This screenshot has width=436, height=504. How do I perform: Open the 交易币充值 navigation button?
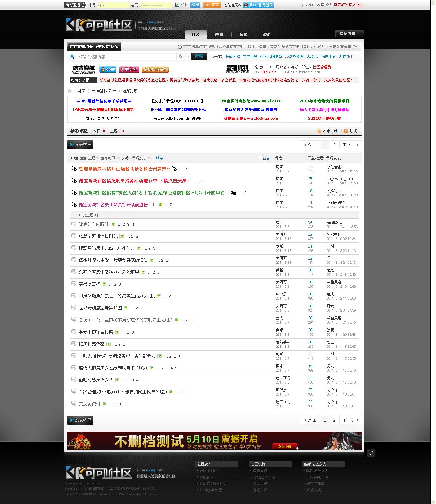[155, 70]
